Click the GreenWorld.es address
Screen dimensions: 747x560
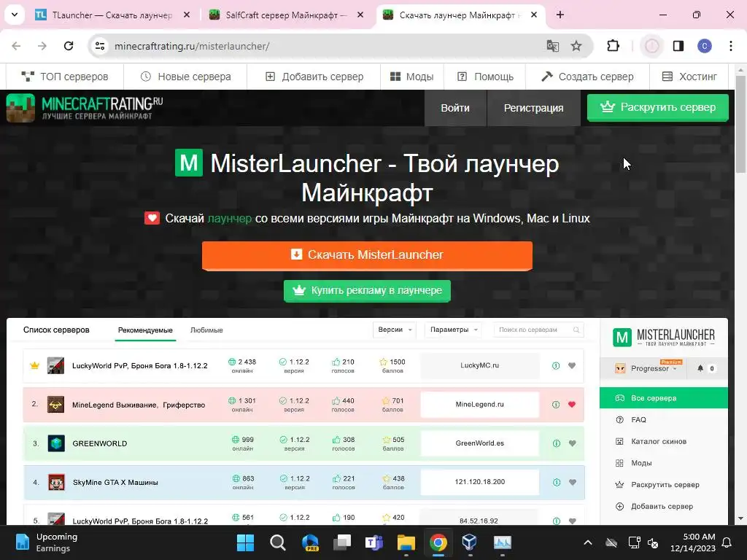pos(480,443)
